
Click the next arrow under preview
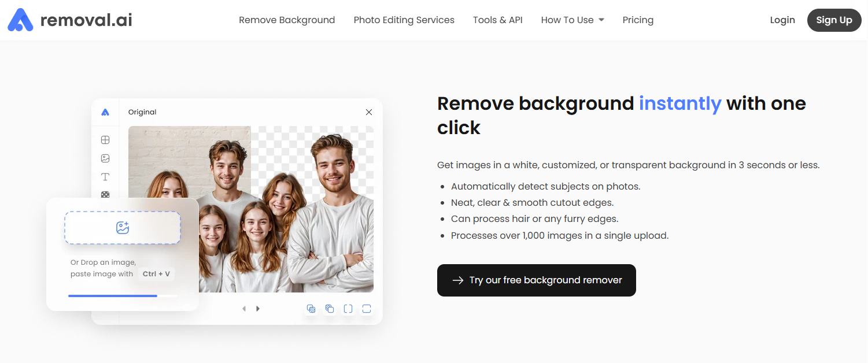point(258,309)
